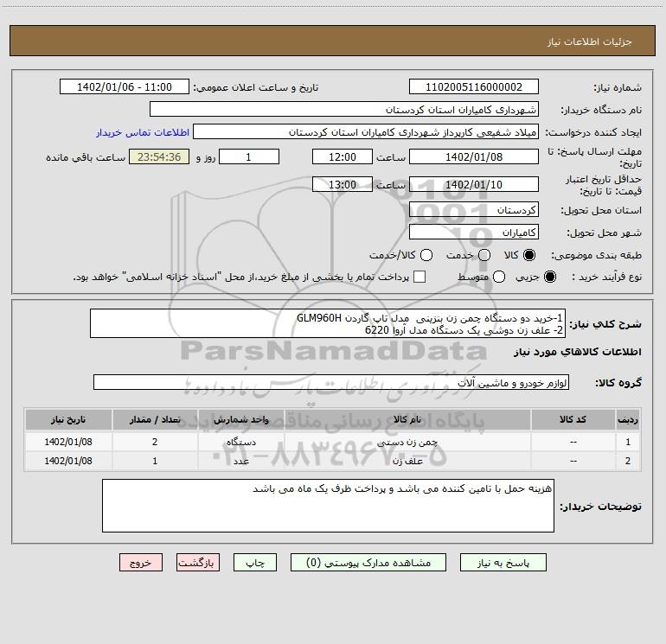
Task: Click date 1402/01/08 in چمن زن دستی row
Action: (x=68, y=442)
